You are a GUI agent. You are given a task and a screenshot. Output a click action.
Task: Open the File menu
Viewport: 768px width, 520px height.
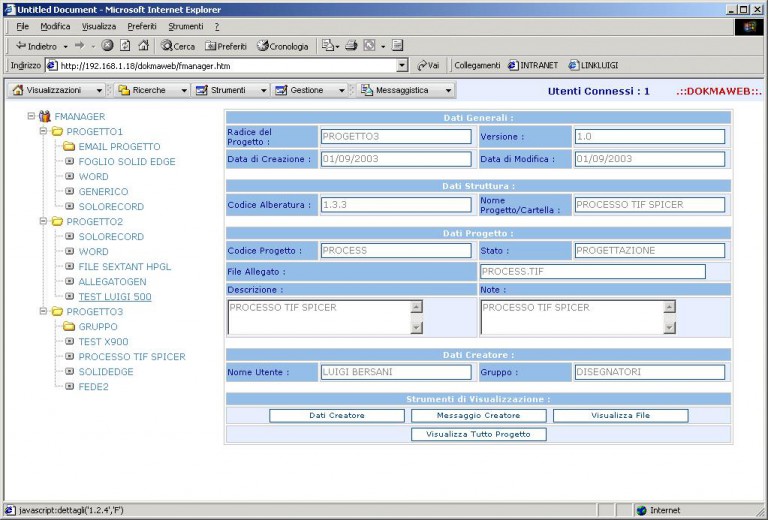tap(23, 26)
